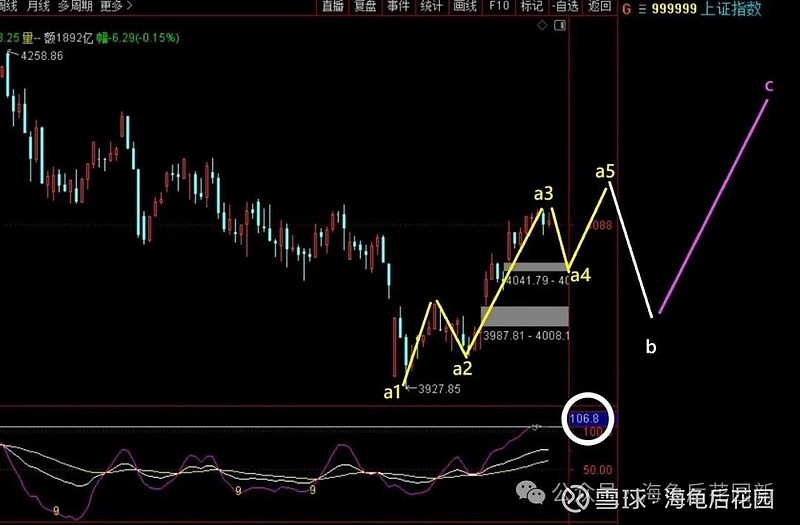
Task: Click the 额1892亿 turnover value
Action: (68, 38)
